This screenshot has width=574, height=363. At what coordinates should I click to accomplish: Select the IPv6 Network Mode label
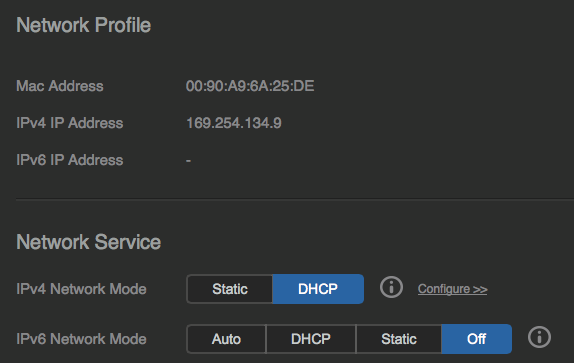click(81, 339)
